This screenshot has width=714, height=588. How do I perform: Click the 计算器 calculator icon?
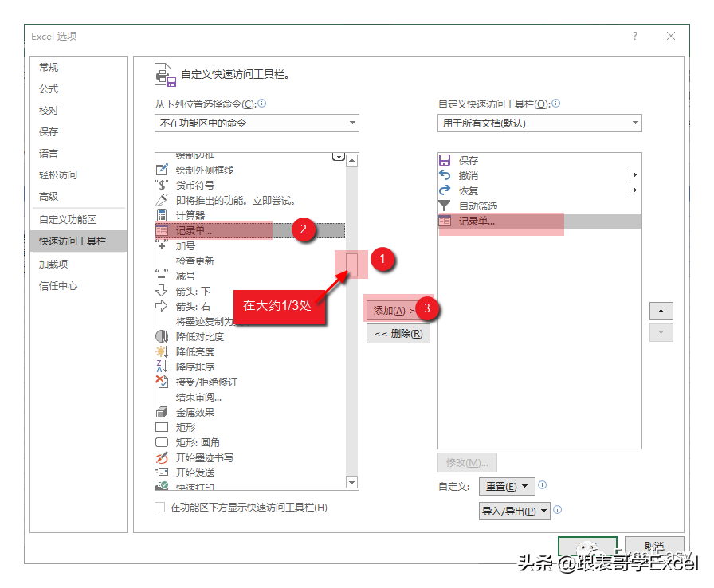click(x=162, y=215)
